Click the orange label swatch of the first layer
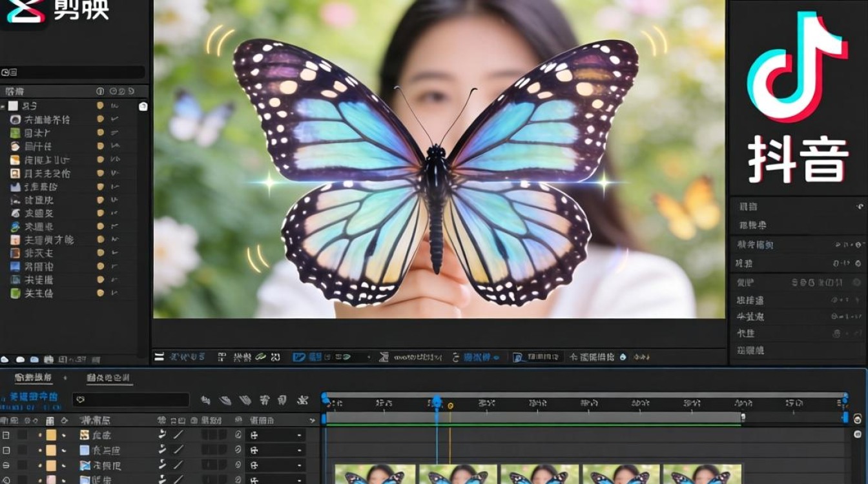This screenshot has height=484, width=868. (x=51, y=436)
